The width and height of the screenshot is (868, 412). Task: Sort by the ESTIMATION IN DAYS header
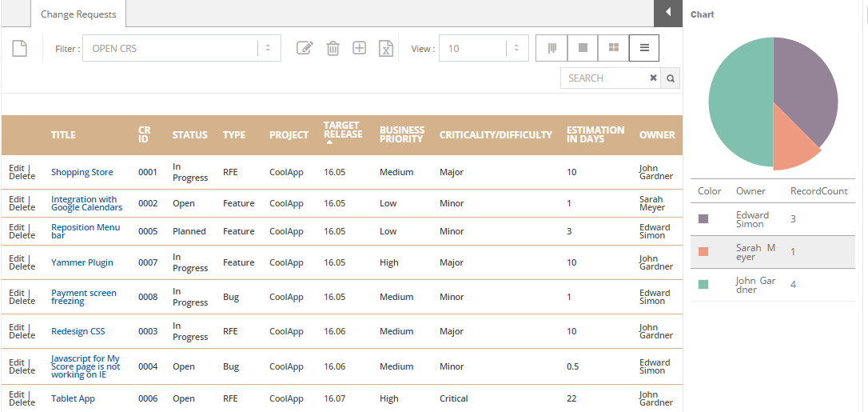[595, 134]
